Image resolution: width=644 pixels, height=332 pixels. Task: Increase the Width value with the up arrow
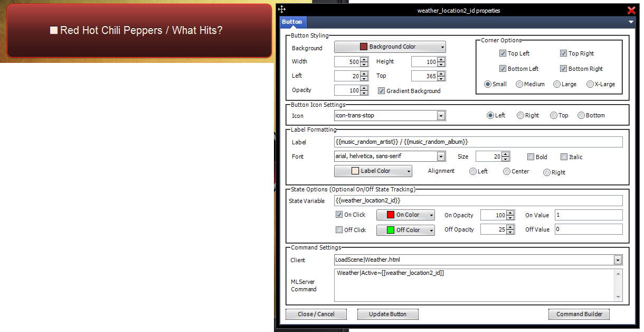tap(364, 59)
